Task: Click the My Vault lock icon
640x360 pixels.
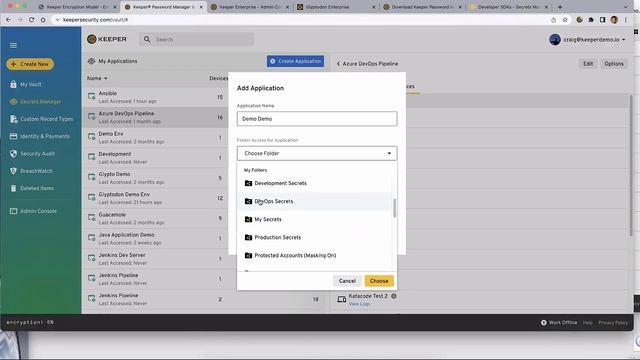Action: click(13, 84)
